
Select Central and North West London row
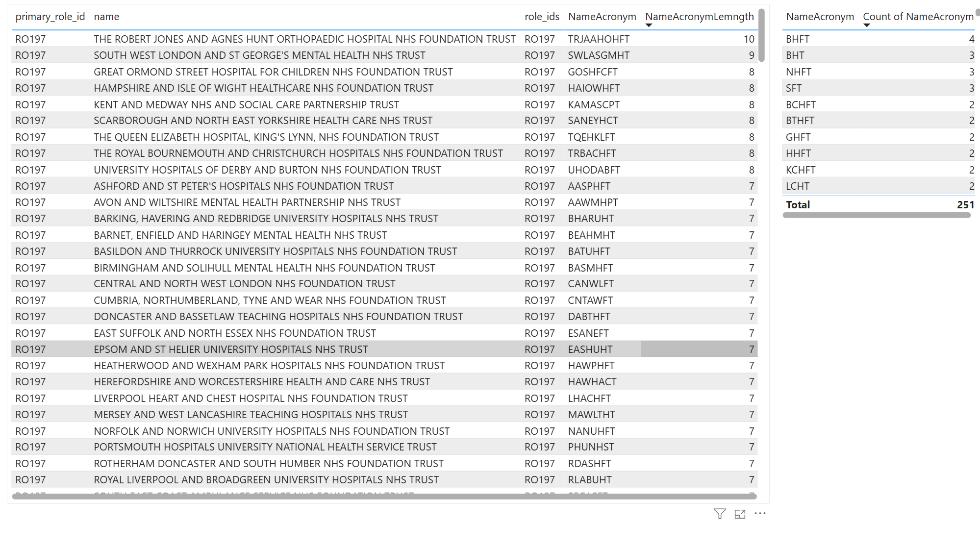coord(384,284)
